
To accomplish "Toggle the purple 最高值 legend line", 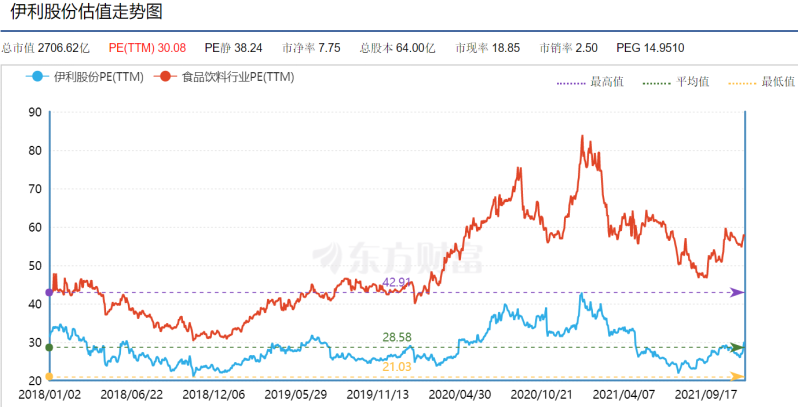I will point(589,82).
